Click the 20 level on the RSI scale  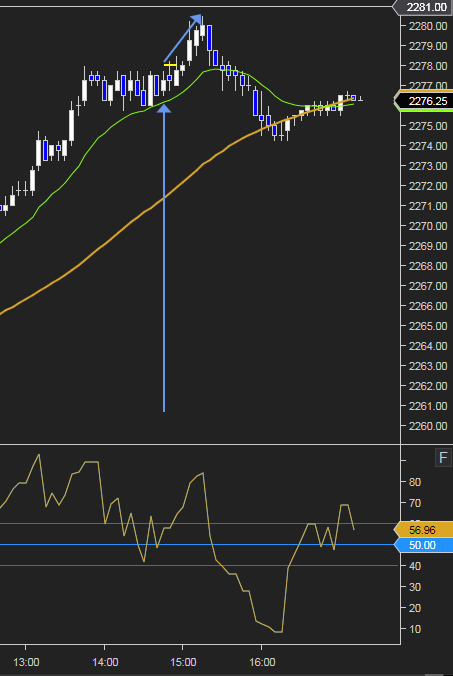click(x=415, y=608)
